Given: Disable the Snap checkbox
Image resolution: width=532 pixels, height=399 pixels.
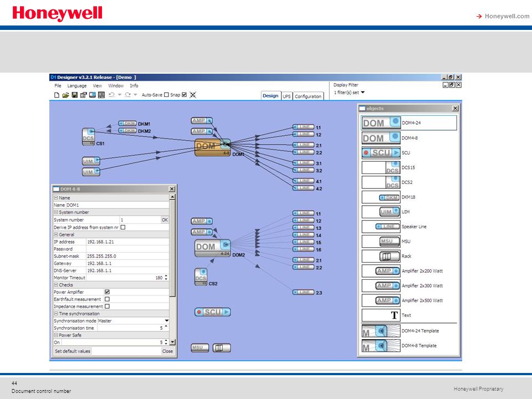Looking at the screenshot, I should pos(184,95).
